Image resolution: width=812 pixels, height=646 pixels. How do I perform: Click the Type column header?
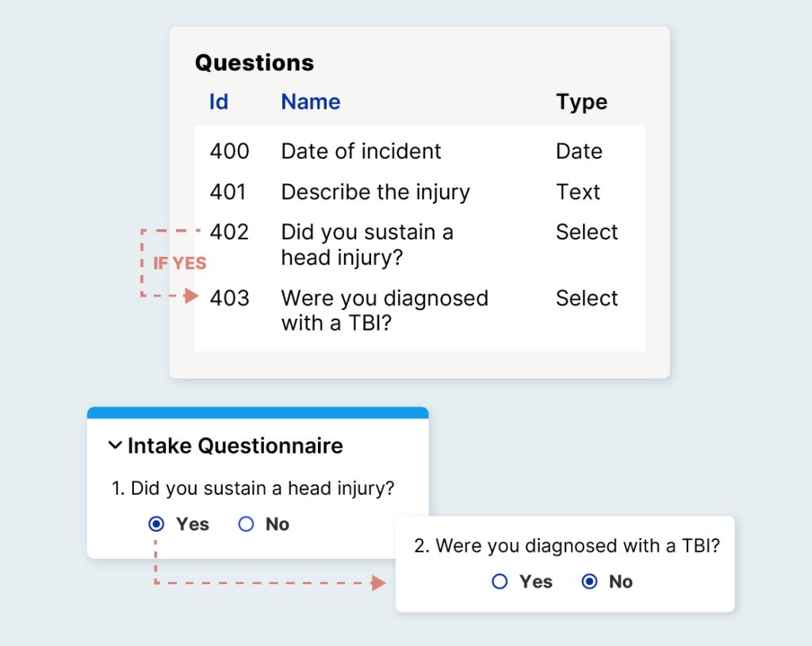click(x=581, y=101)
